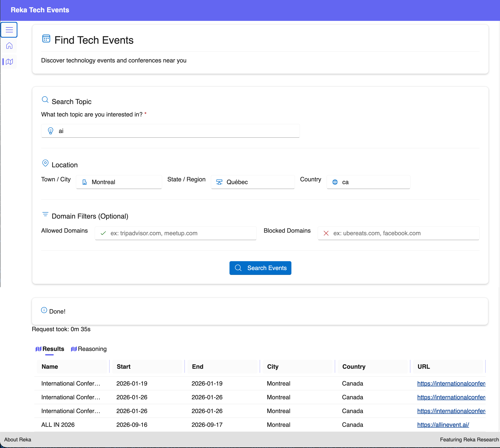This screenshot has width=500, height=448.
Task: Select the Results tab
Action: point(50,349)
